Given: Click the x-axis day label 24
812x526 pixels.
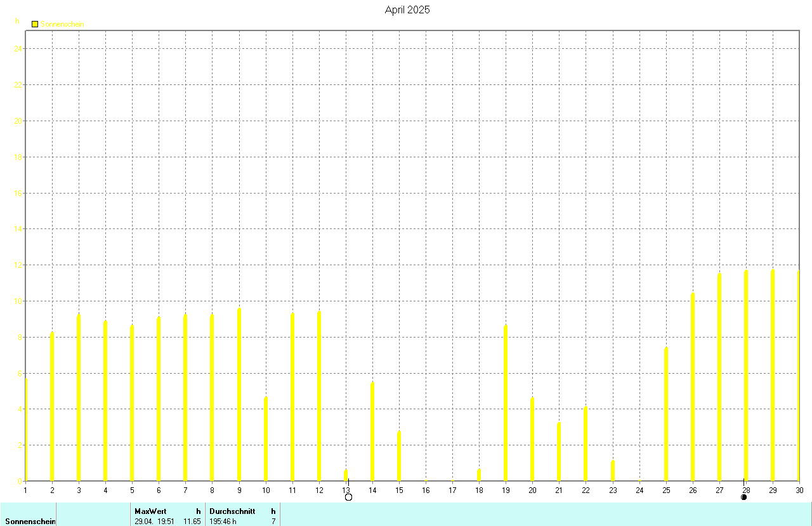Looking at the screenshot, I should coord(639,490).
